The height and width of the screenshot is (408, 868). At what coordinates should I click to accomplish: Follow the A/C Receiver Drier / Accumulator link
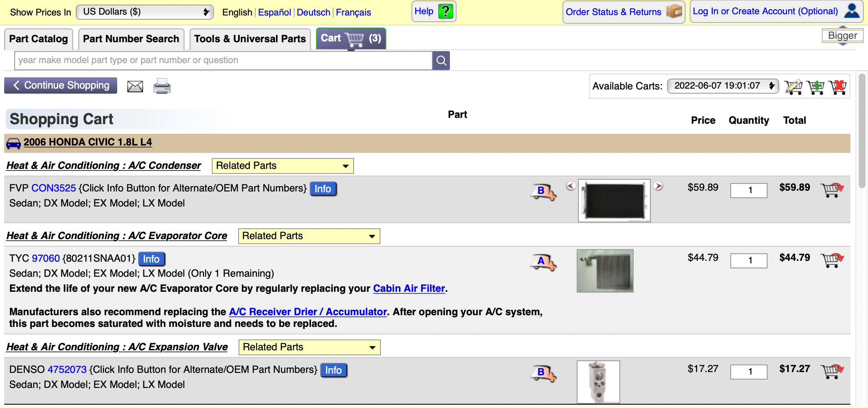308,312
